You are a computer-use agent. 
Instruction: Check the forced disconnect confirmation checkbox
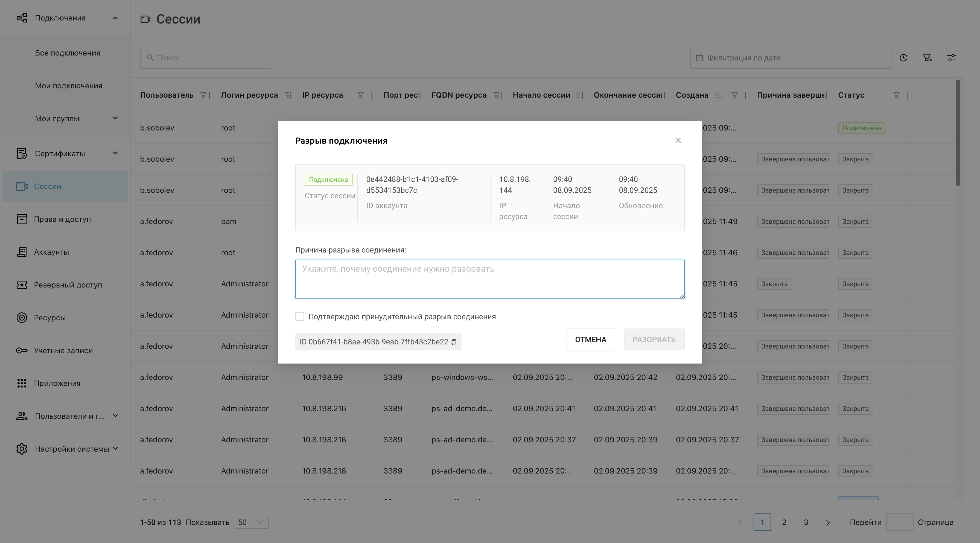point(300,316)
